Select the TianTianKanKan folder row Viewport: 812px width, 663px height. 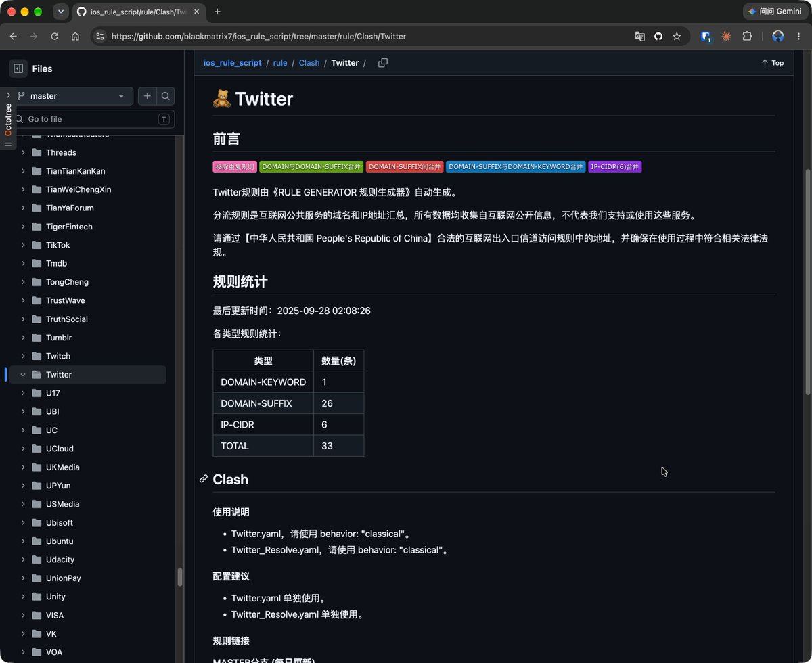[88, 171]
